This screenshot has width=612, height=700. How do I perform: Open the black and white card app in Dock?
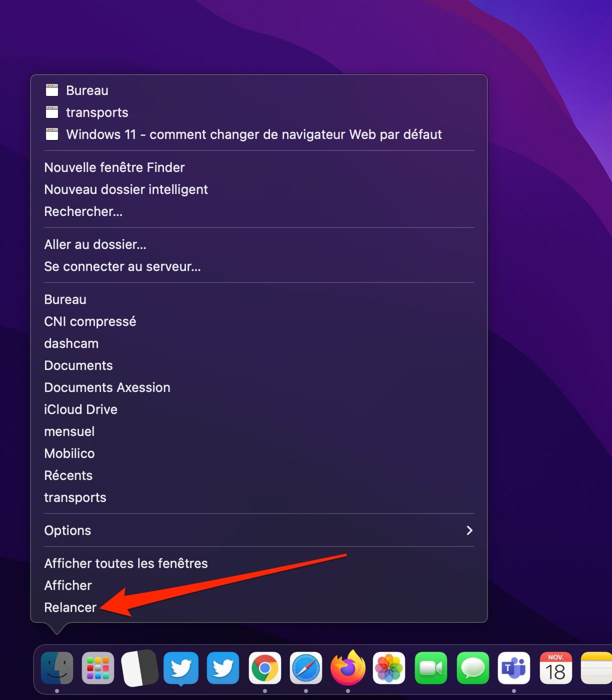(139, 668)
